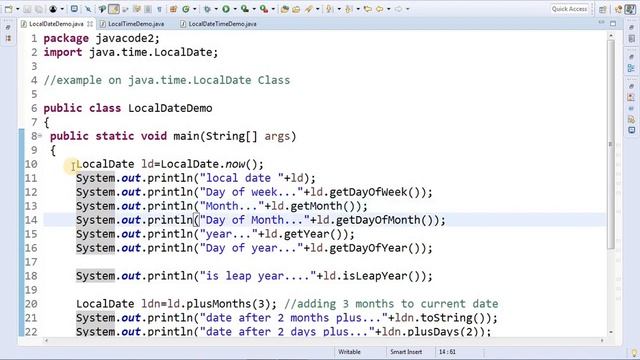Expand dropdown next to round black-and-white icon
640x360 pixels.
[x=62, y=9]
